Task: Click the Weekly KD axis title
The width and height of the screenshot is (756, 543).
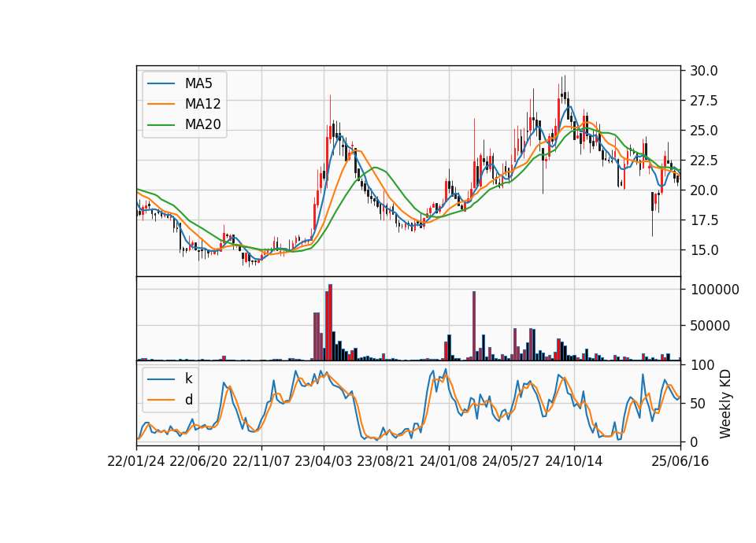Action: point(725,404)
